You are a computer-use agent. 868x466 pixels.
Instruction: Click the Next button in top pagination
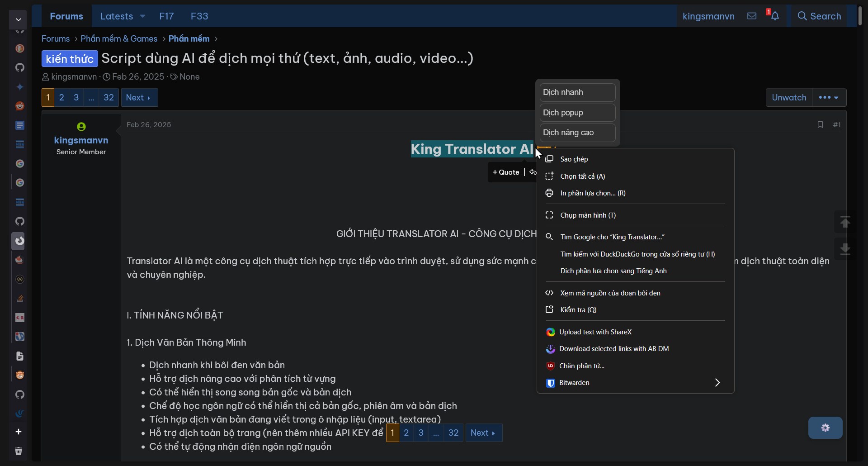(x=139, y=98)
